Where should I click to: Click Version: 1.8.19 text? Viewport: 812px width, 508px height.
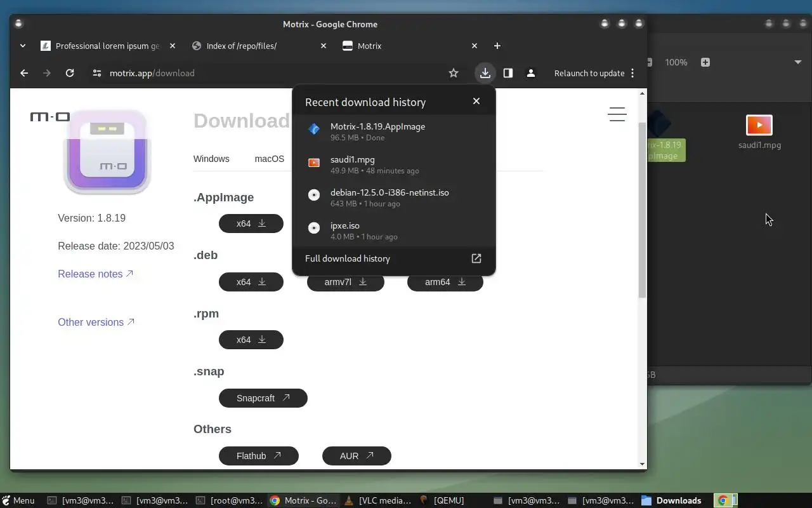coord(92,218)
